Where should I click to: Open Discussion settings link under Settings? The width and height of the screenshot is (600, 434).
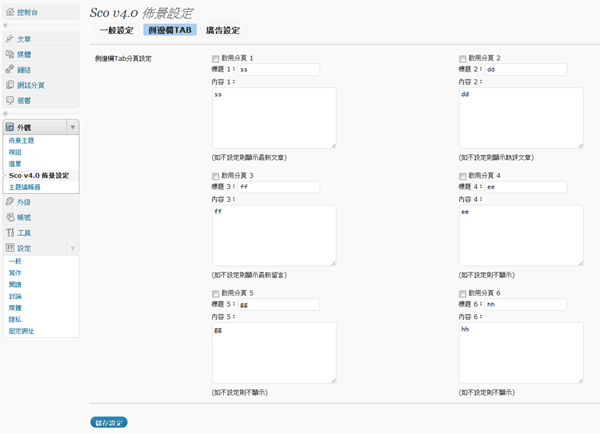coord(15,296)
